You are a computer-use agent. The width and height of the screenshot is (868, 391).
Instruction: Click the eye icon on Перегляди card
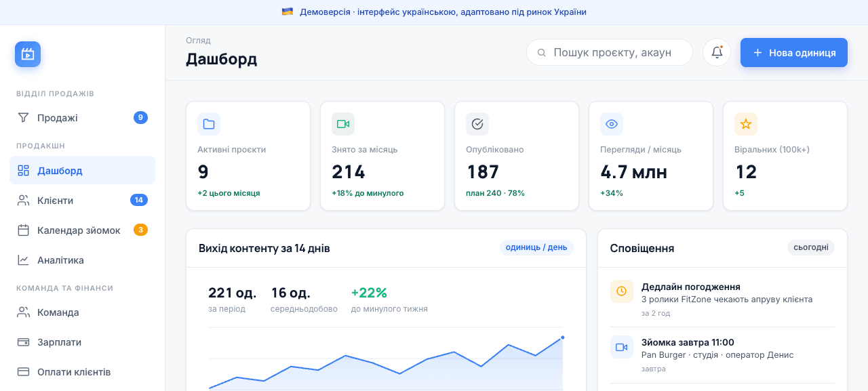tap(612, 124)
